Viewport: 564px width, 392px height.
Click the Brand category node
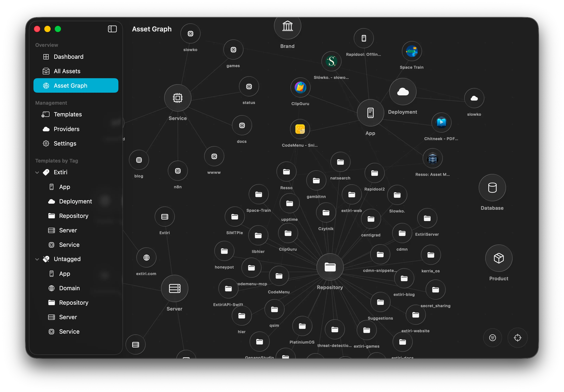[x=288, y=26]
